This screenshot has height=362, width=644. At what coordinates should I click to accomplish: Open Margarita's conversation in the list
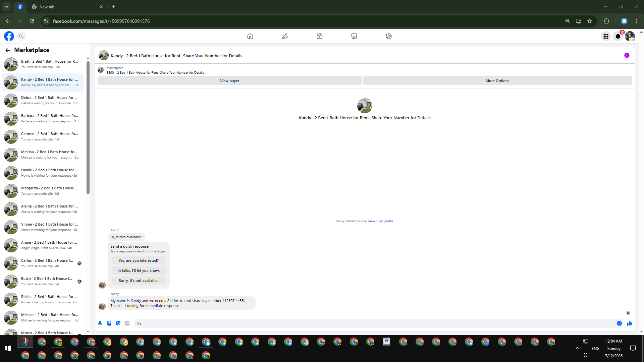point(43,191)
